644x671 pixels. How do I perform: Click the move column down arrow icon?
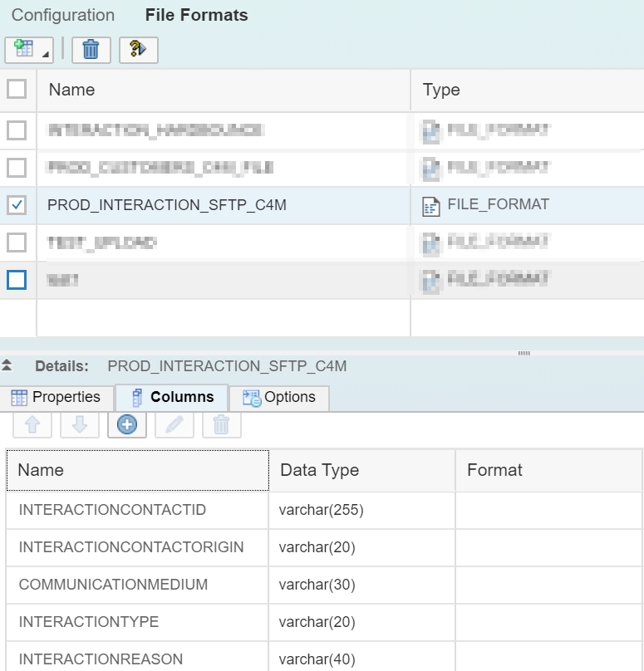[x=80, y=424]
